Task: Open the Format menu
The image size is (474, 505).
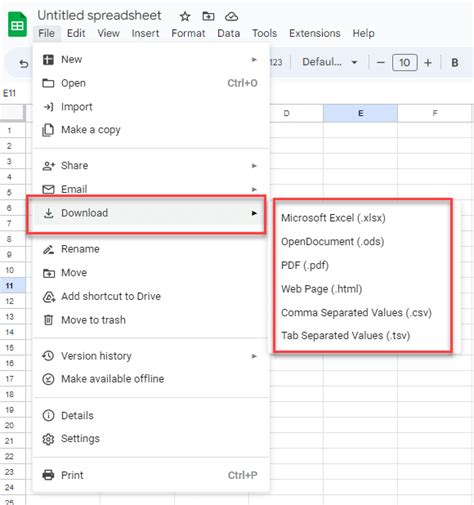Action: click(x=188, y=33)
